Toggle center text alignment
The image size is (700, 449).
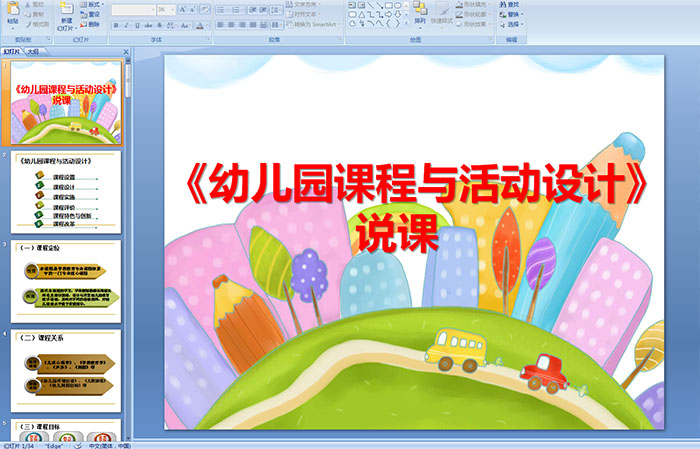(x=231, y=25)
